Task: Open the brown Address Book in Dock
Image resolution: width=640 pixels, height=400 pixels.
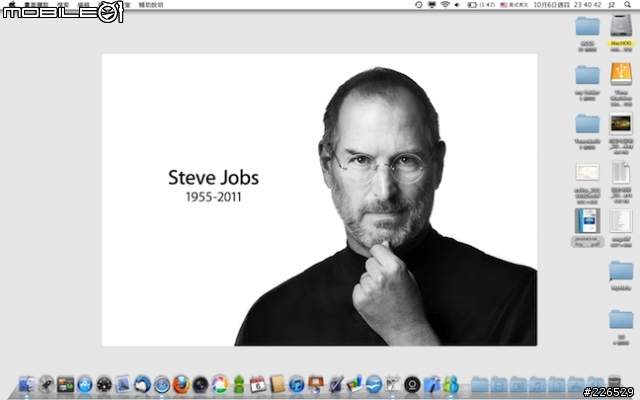Action: tap(277, 384)
